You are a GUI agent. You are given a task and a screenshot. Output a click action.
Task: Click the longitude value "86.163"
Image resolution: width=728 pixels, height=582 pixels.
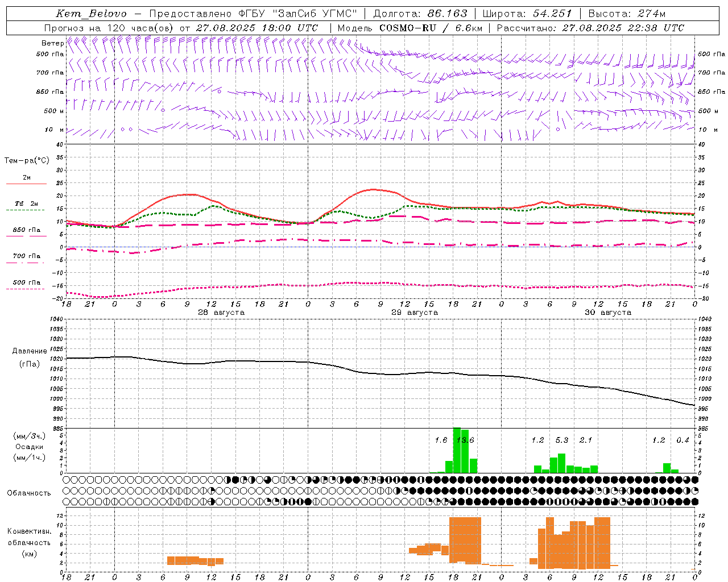click(448, 14)
